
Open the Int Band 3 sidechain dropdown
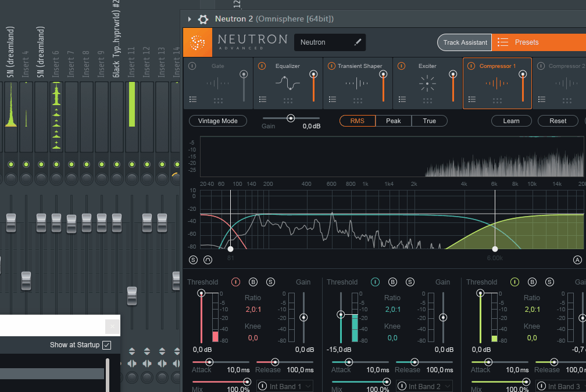[x=560, y=386]
